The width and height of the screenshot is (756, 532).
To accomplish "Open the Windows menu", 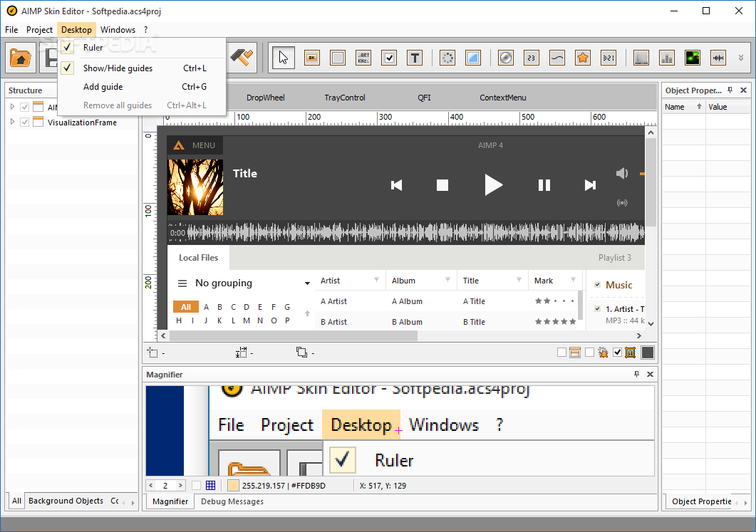I will coord(118,29).
